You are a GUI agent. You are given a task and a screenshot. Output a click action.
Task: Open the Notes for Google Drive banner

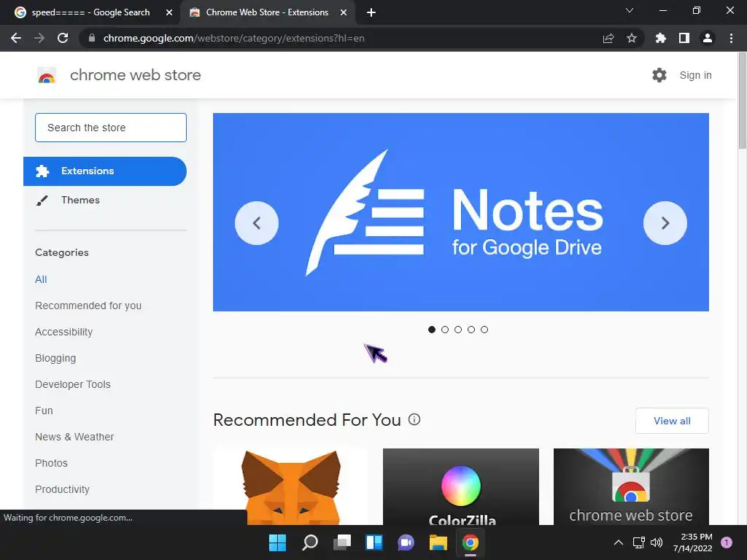461,212
